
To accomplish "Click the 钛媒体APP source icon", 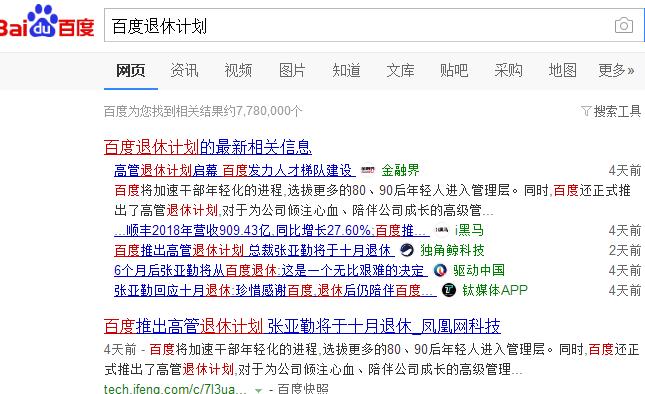I will click(x=449, y=290).
